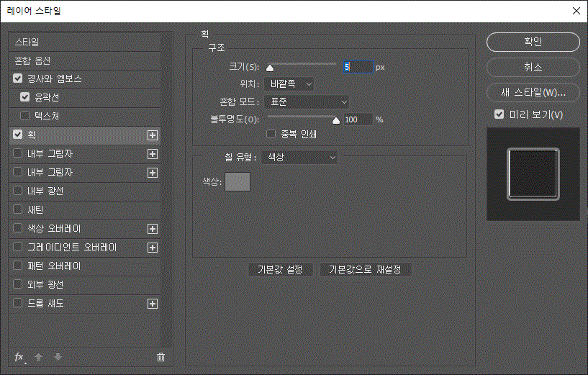Click the 크기 px input field

click(x=358, y=67)
